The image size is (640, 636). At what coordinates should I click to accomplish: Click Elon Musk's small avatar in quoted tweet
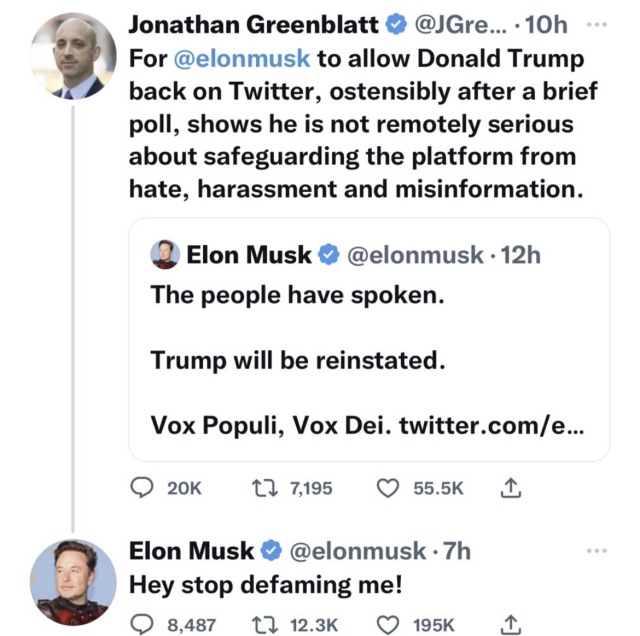(x=164, y=255)
